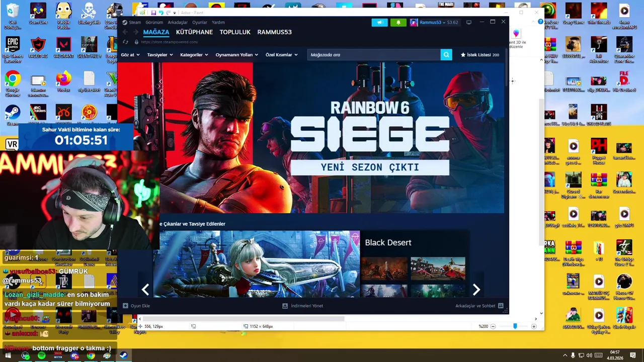Screen dimensions: 644x362
Task: Open the Yardım menu in Steam
Action: pyautogui.click(x=218, y=22)
